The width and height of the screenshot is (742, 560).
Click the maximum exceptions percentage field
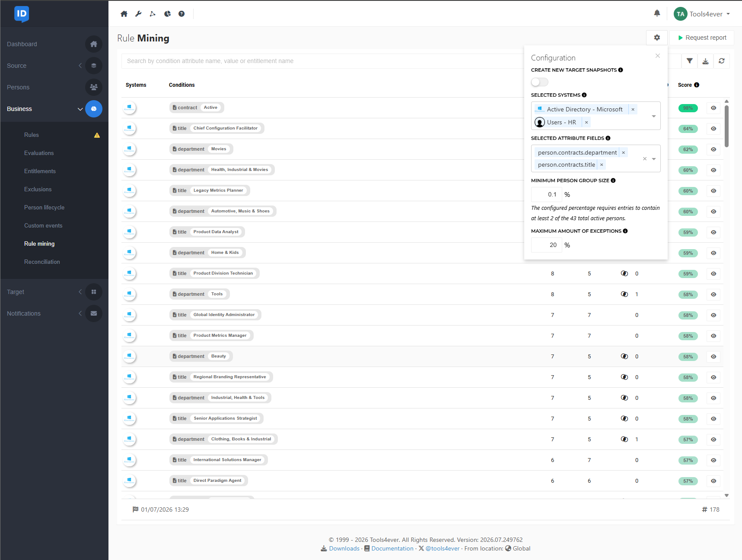tap(546, 245)
